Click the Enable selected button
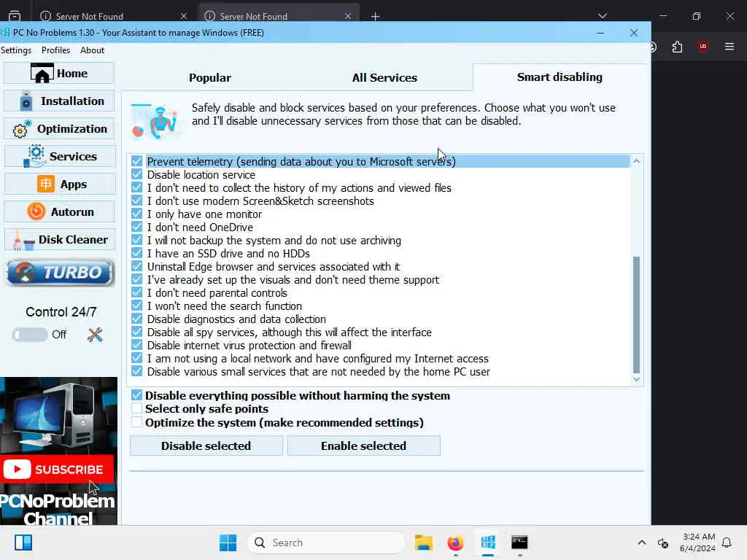 (x=363, y=446)
